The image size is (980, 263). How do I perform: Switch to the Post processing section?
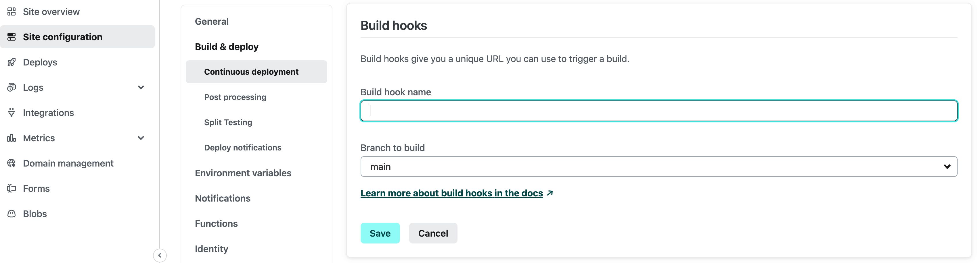(x=235, y=97)
